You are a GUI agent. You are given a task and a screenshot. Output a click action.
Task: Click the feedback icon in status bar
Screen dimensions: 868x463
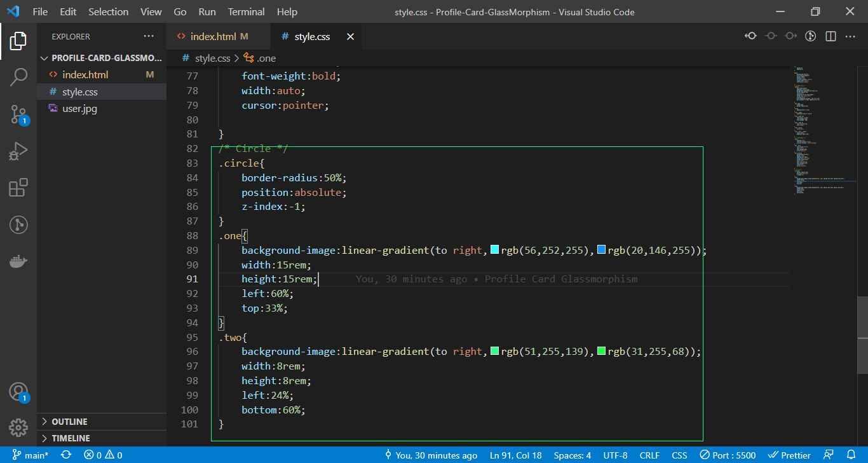[x=828, y=455]
